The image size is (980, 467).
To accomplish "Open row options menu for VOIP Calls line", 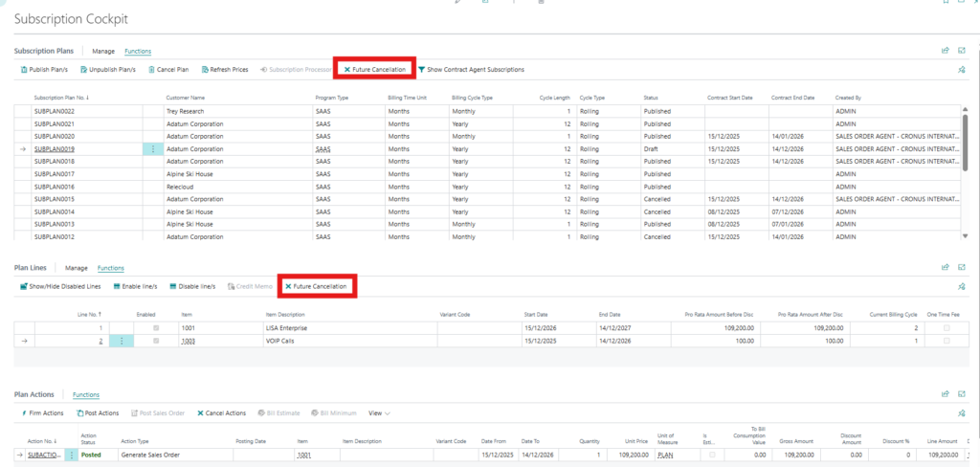I will (121, 341).
